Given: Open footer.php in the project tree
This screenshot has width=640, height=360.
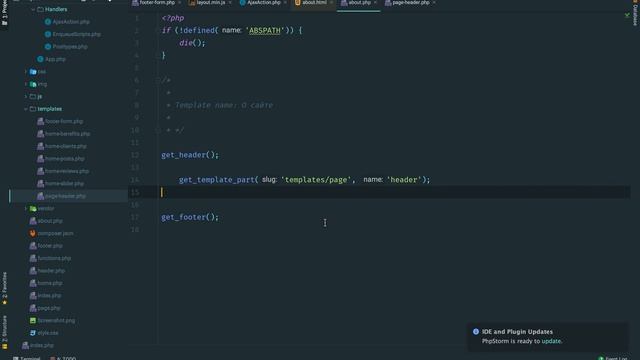Looking at the screenshot, I should tap(50, 246).
